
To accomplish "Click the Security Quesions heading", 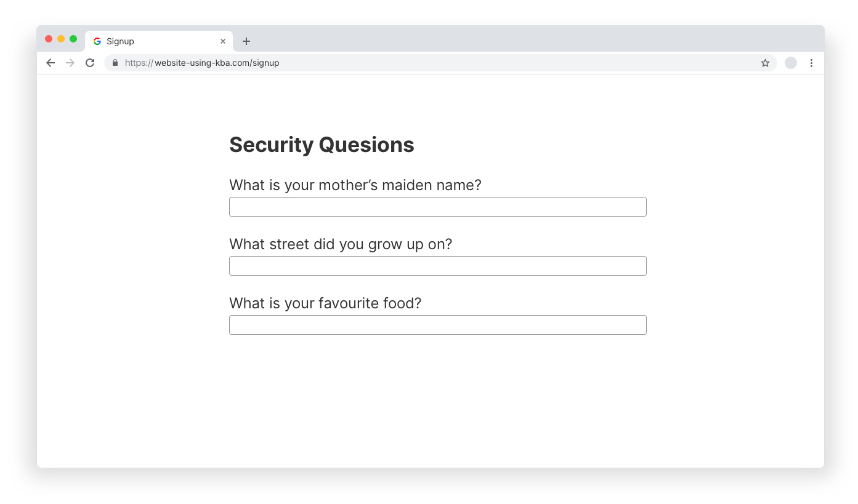I will [322, 145].
